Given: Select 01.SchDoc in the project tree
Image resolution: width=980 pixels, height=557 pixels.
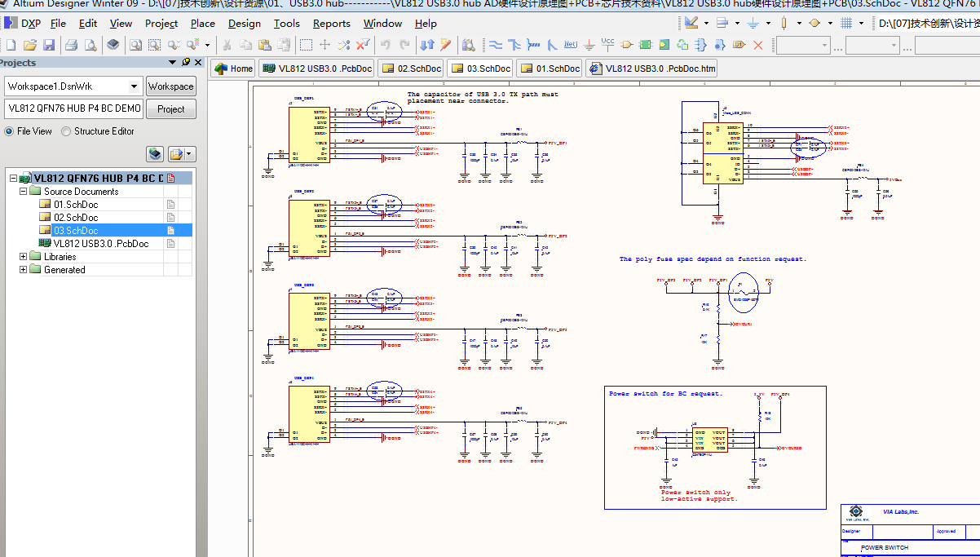Looking at the screenshot, I should tap(76, 204).
